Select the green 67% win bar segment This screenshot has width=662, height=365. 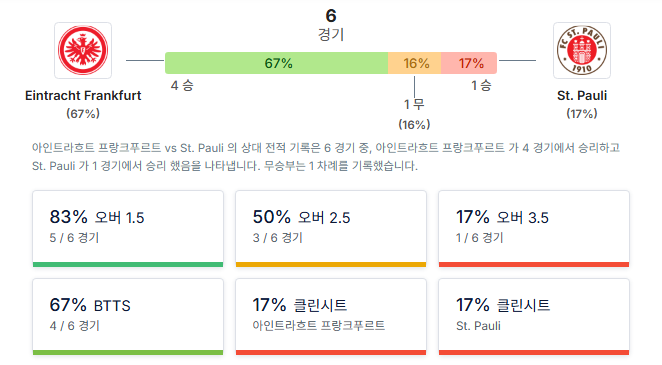click(x=277, y=63)
